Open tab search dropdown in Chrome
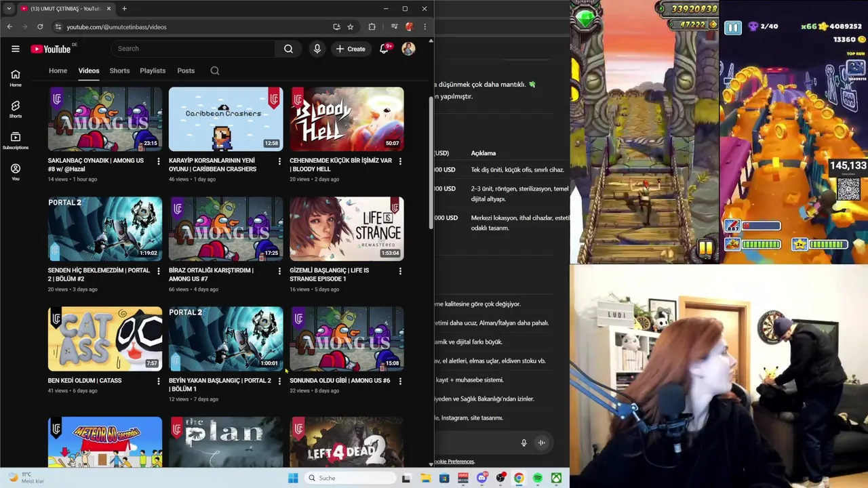This screenshot has height=488, width=868. (x=9, y=9)
